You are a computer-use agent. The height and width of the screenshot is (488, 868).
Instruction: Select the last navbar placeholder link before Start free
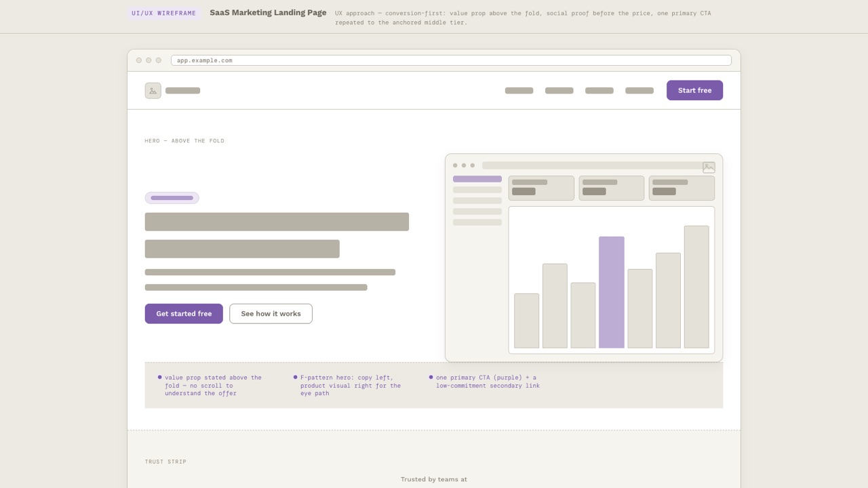click(x=639, y=91)
